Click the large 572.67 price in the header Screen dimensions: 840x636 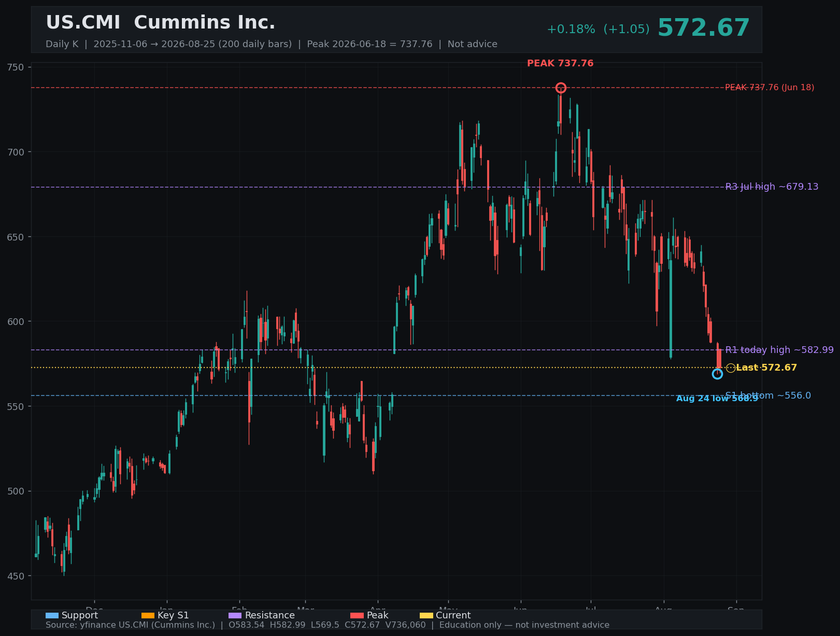click(x=703, y=28)
